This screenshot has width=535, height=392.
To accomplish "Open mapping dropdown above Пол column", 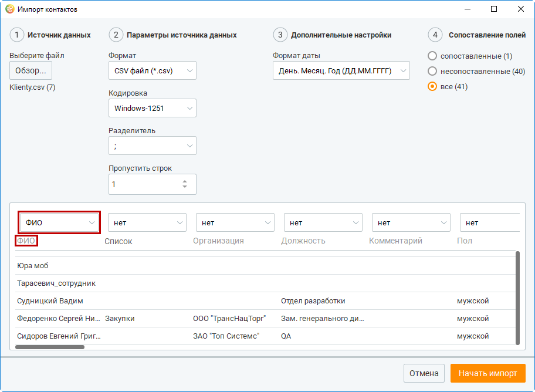I will (490, 222).
